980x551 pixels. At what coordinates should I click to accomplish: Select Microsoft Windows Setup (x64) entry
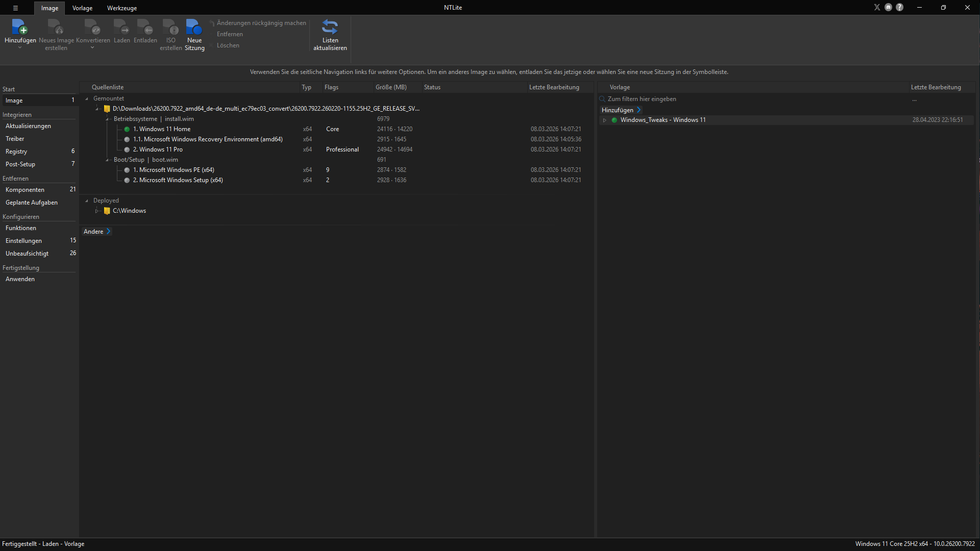(x=178, y=180)
